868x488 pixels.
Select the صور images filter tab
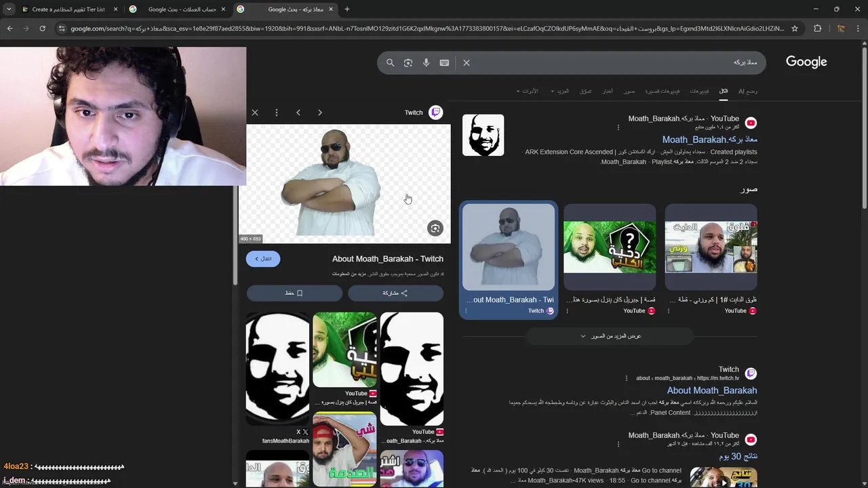[x=630, y=91]
